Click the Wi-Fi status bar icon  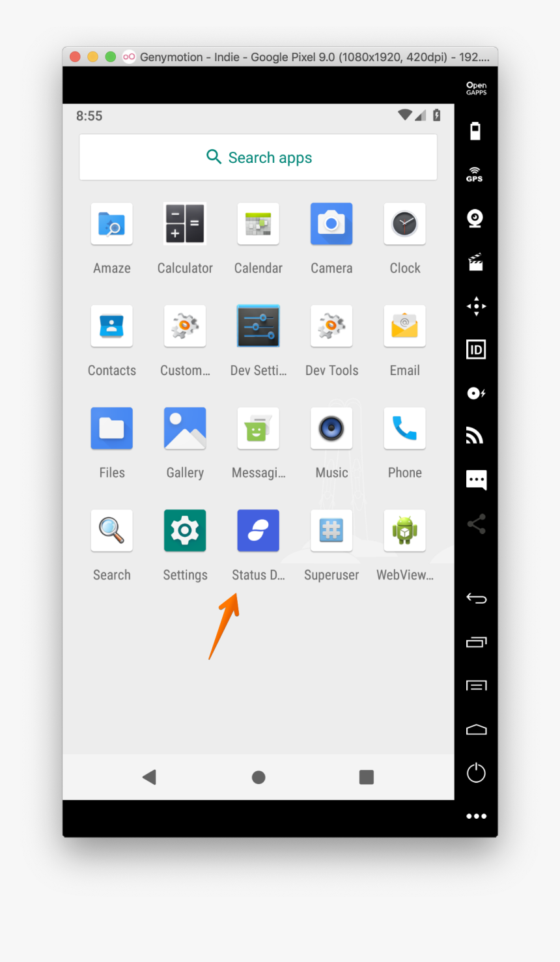(x=405, y=115)
